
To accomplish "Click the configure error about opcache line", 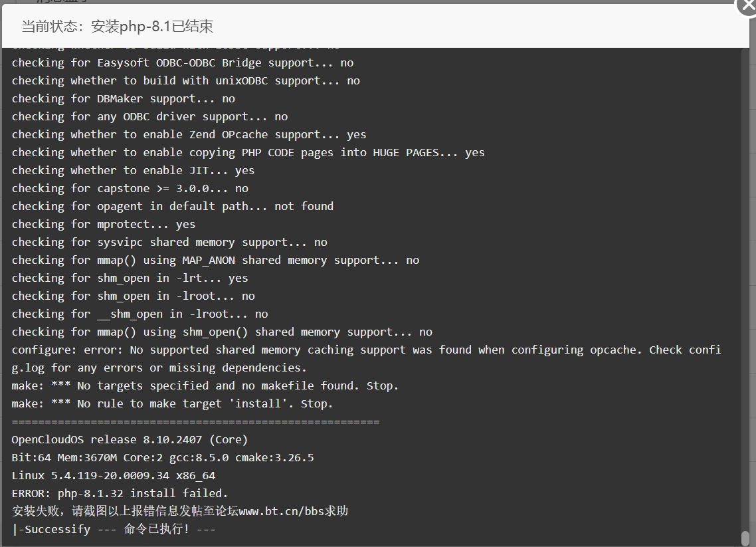I will (x=367, y=350).
